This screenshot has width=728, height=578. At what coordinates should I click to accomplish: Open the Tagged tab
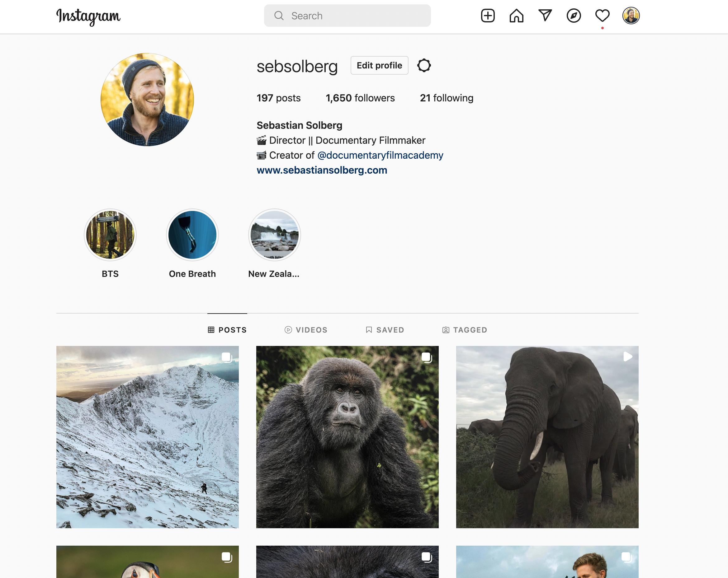(x=465, y=330)
